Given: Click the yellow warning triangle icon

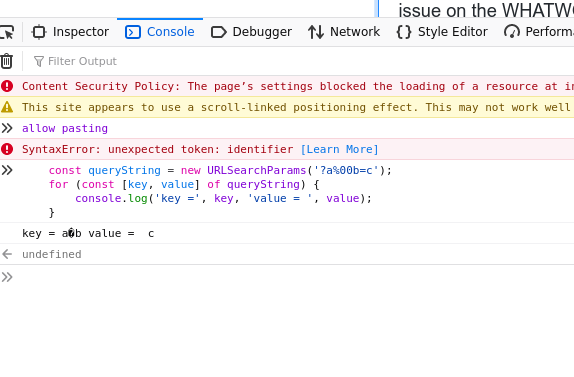Looking at the screenshot, I should point(7,107).
